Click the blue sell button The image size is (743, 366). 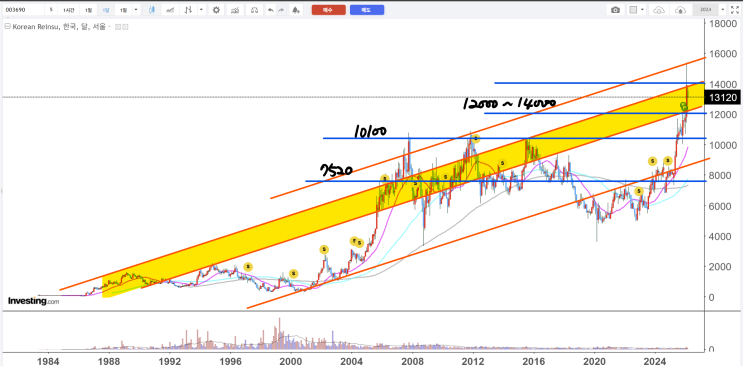click(x=367, y=10)
